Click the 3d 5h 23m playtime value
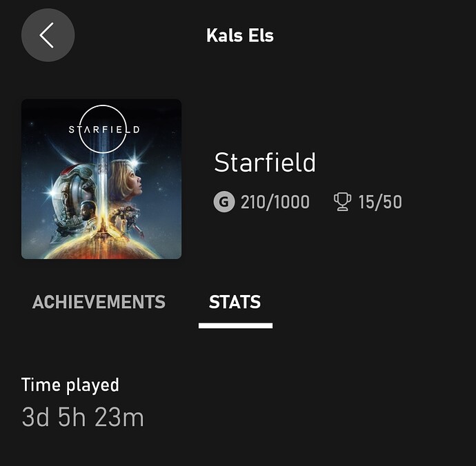 (83, 418)
